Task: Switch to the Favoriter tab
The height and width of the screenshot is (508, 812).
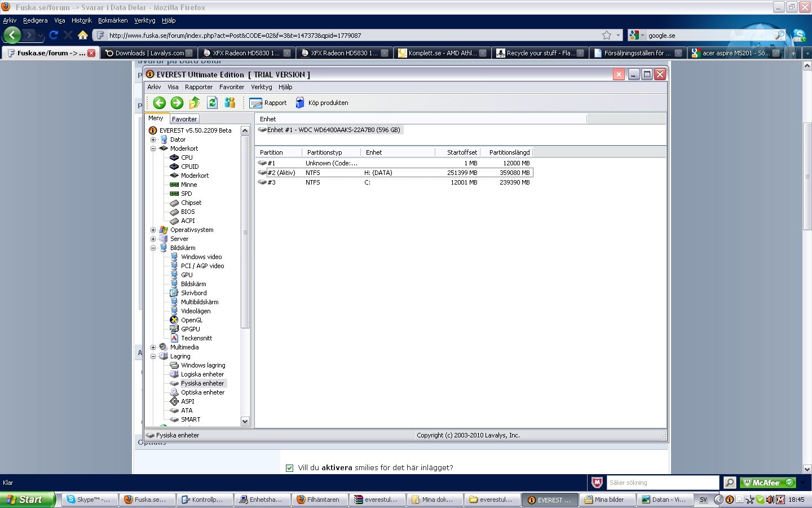Action: pyautogui.click(x=184, y=119)
